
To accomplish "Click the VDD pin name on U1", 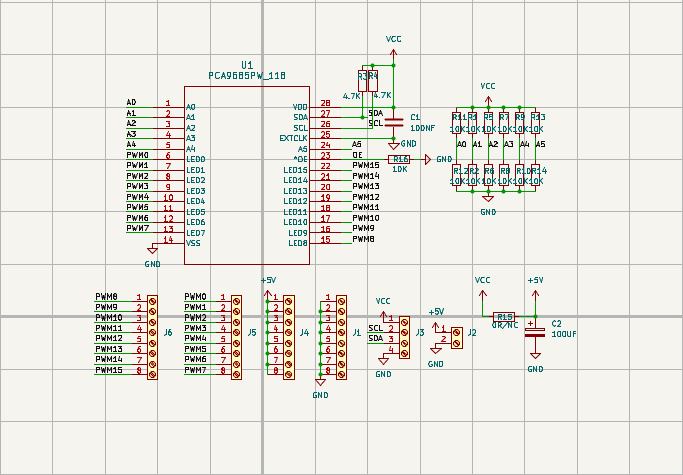I will pos(300,107).
